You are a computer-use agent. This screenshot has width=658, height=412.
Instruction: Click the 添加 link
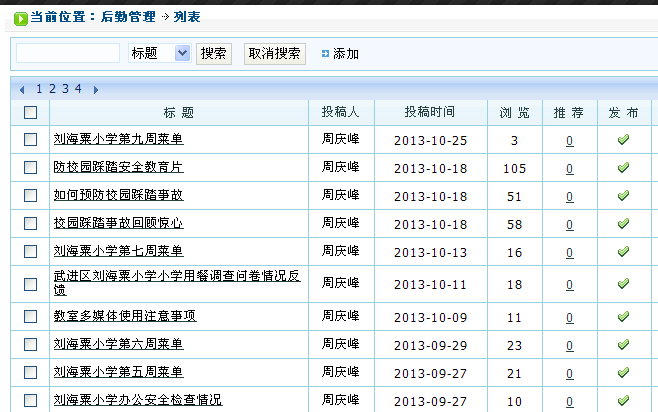346,54
